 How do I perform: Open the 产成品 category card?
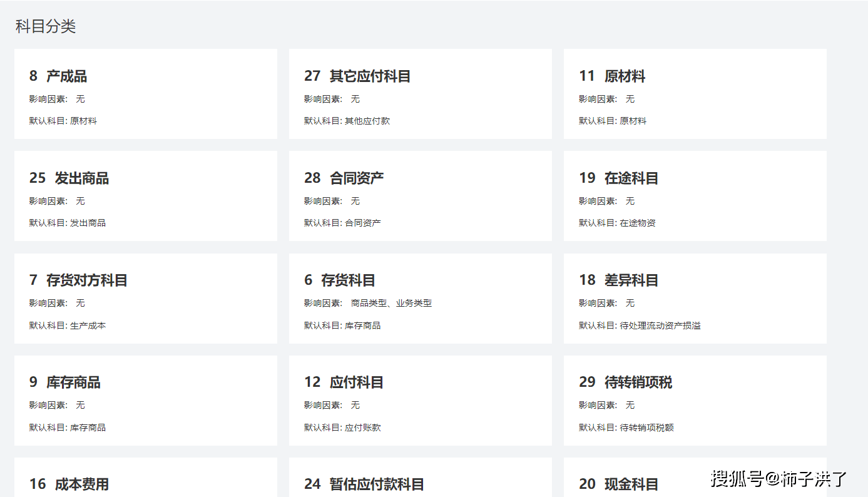coord(145,94)
